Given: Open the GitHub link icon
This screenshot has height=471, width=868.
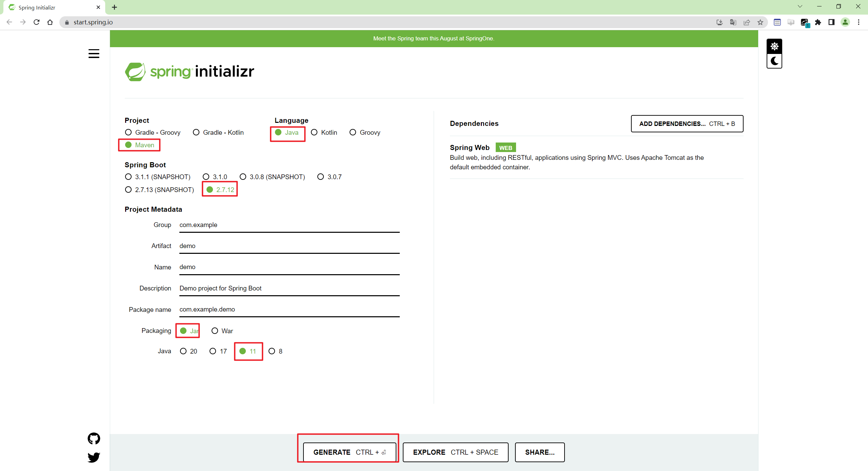Looking at the screenshot, I should point(94,438).
